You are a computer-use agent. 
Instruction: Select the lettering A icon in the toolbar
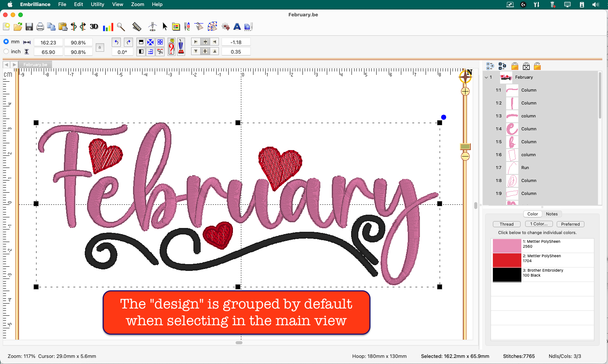coord(237,27)
